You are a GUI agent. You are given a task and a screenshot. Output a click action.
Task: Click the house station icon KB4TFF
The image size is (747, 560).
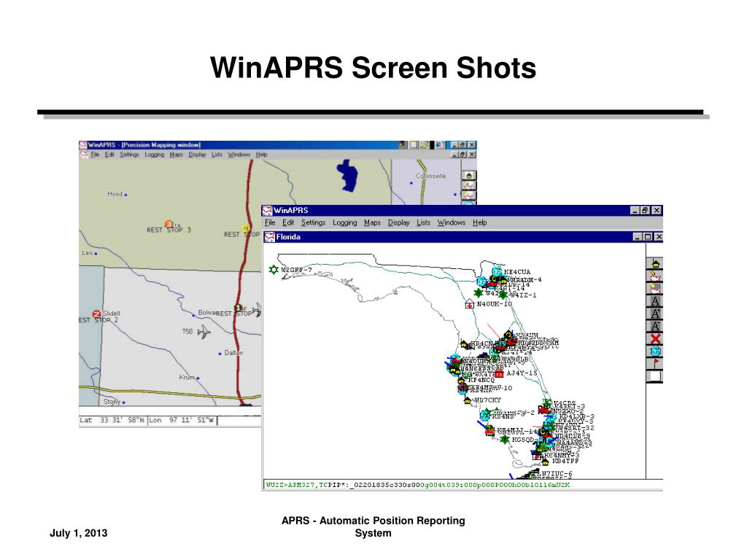[545, 462]
